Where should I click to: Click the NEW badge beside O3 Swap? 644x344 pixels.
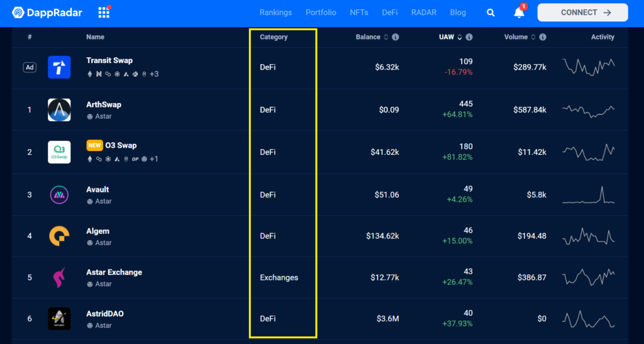point(94,145)
